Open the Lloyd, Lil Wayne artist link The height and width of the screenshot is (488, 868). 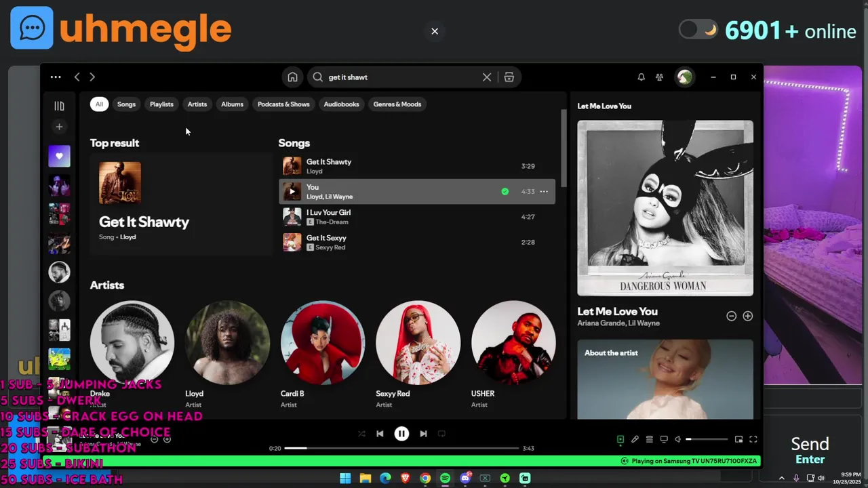(x=330, y=197)
